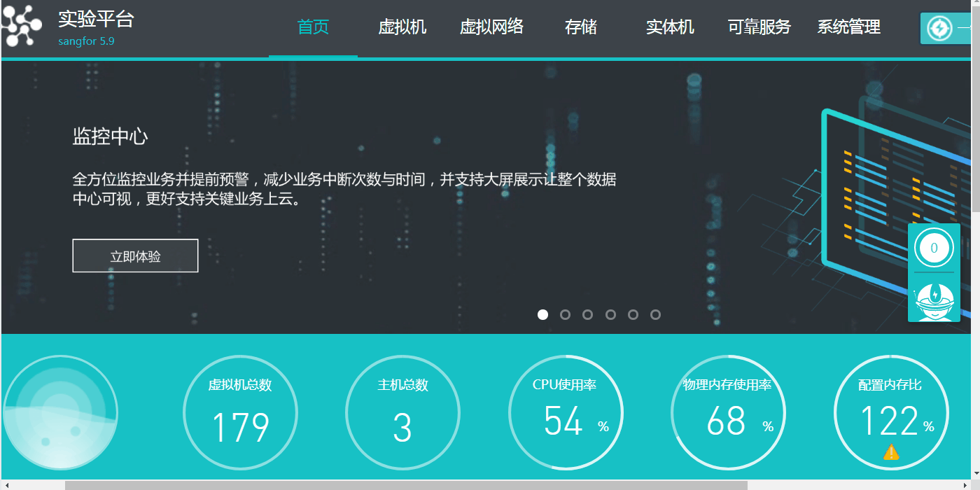Go to the 虚拟网络 page
The height and width of the screenshot is (490, 980).
(x=491, y=28)
